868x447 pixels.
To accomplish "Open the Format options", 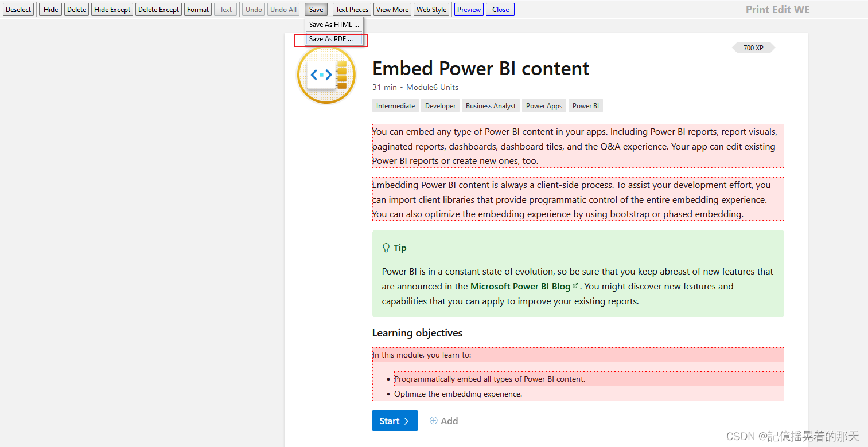I will coord(198,10).
